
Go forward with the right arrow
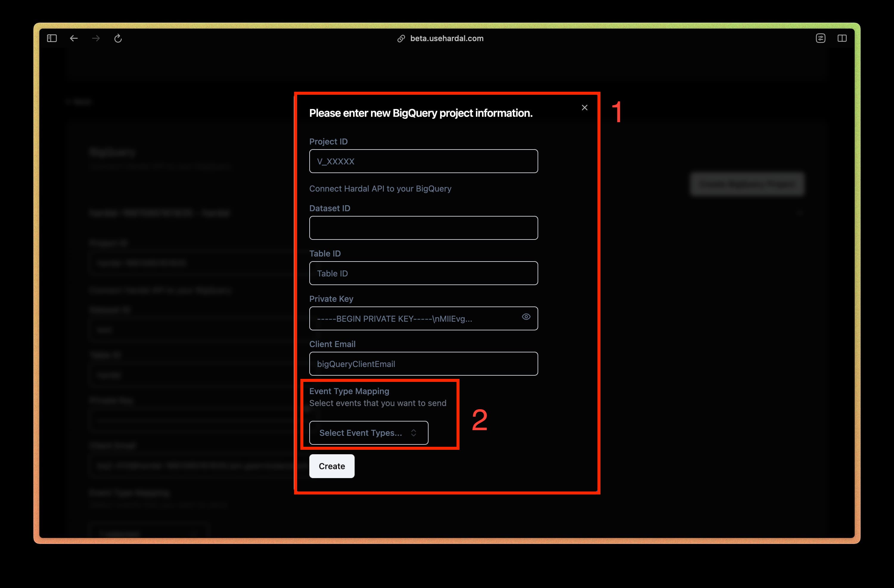point(96,38)
